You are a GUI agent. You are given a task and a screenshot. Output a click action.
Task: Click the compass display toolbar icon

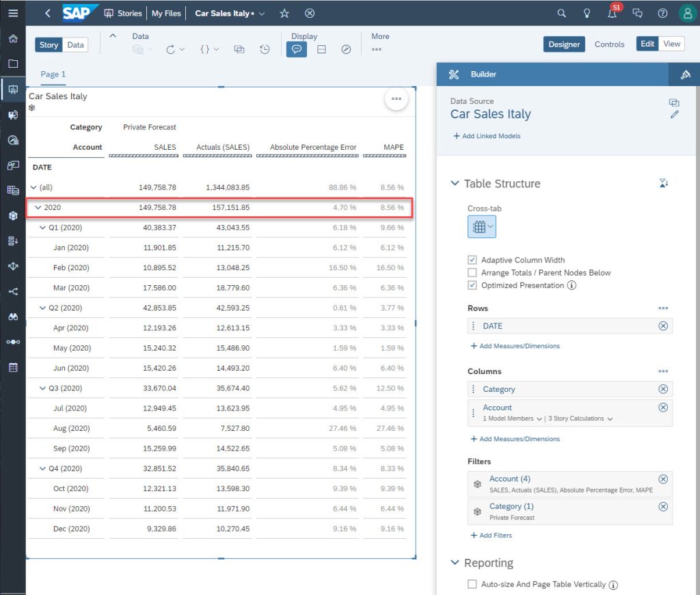[346, 49]
